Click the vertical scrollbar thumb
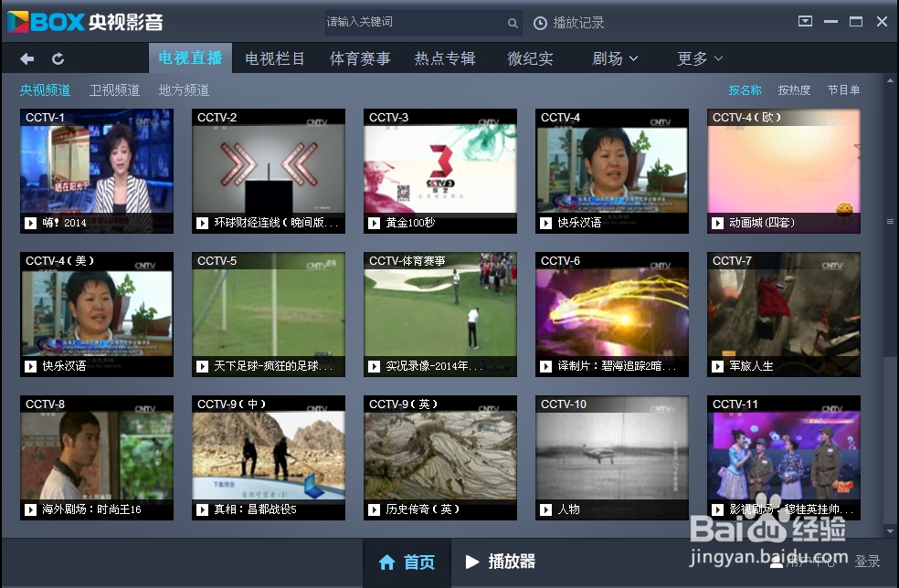 890,221
